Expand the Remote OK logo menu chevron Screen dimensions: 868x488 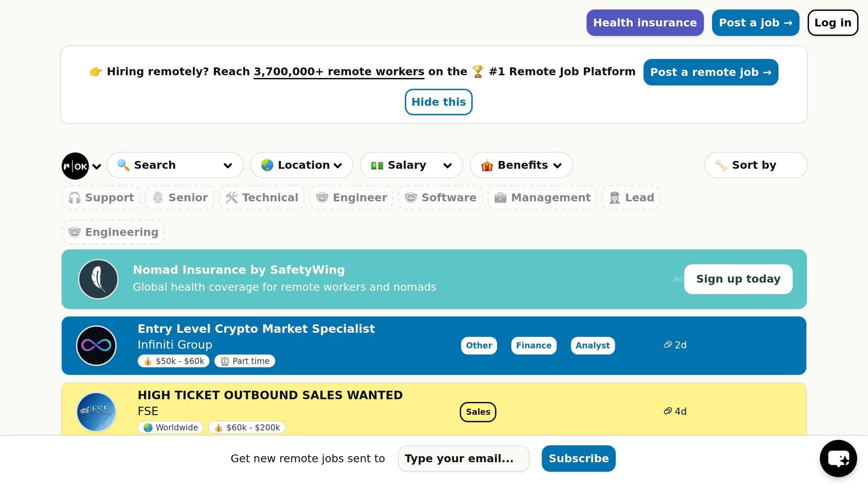click(97, 166)
